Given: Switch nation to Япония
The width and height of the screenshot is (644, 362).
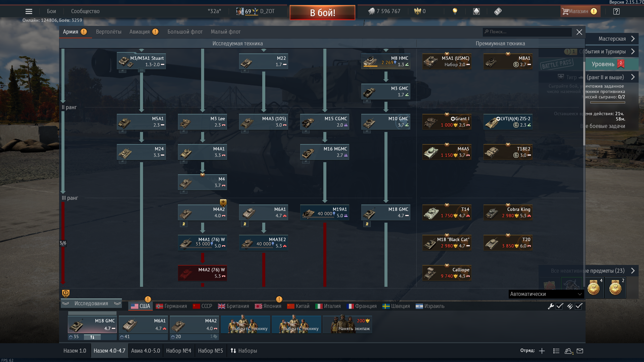Looking at the screenshot, I should (268, 306).
